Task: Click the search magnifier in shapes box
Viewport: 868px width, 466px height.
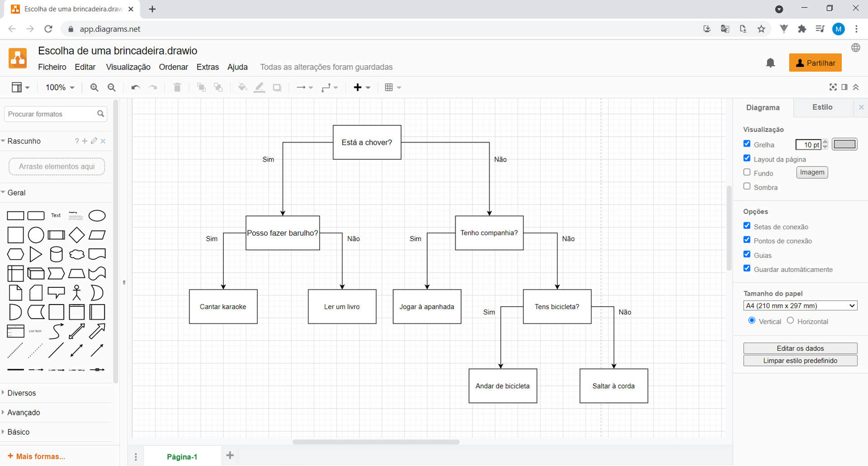Action: pos(100,114)
